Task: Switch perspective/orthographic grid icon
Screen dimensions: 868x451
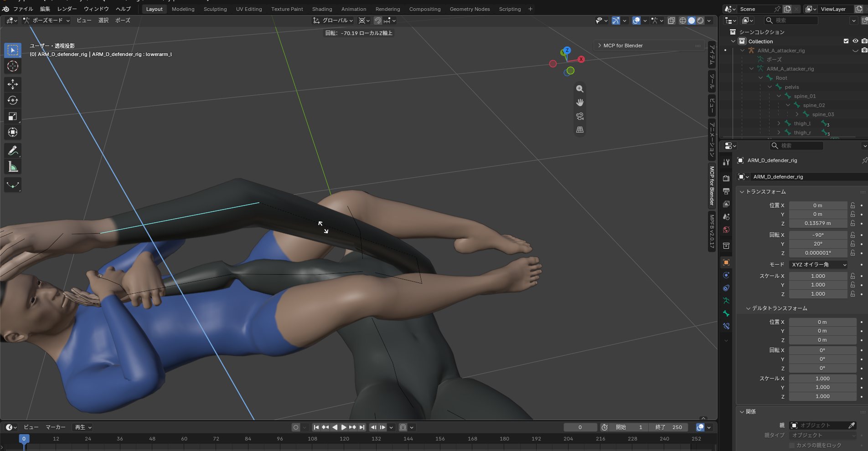Action: tap(580, 130)
